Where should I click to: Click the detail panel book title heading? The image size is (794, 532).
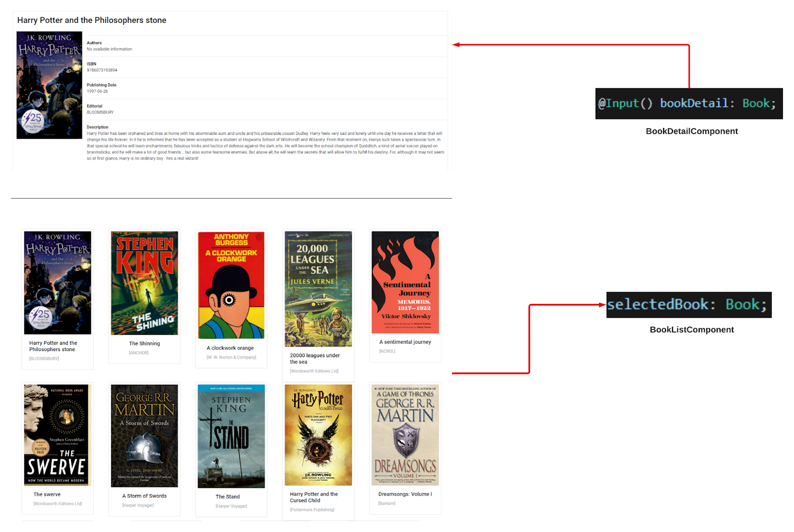pyautogui.click(x=92, y=20)
